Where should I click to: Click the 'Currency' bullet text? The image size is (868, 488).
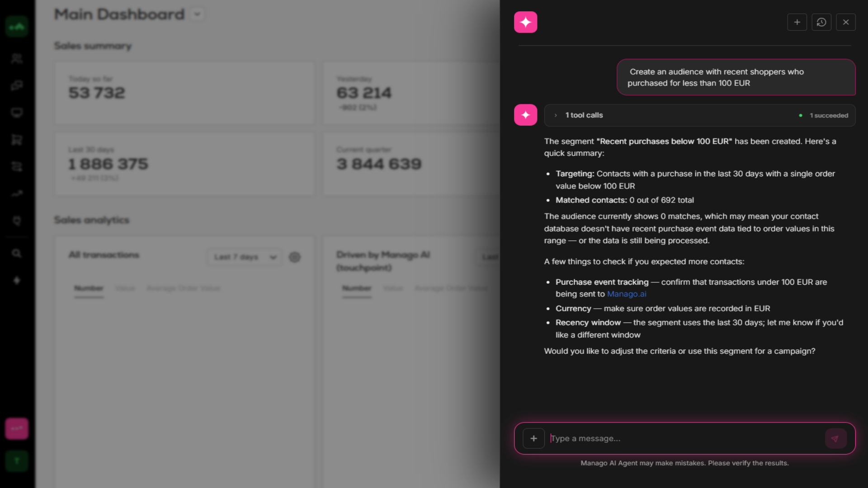(663, 308)
